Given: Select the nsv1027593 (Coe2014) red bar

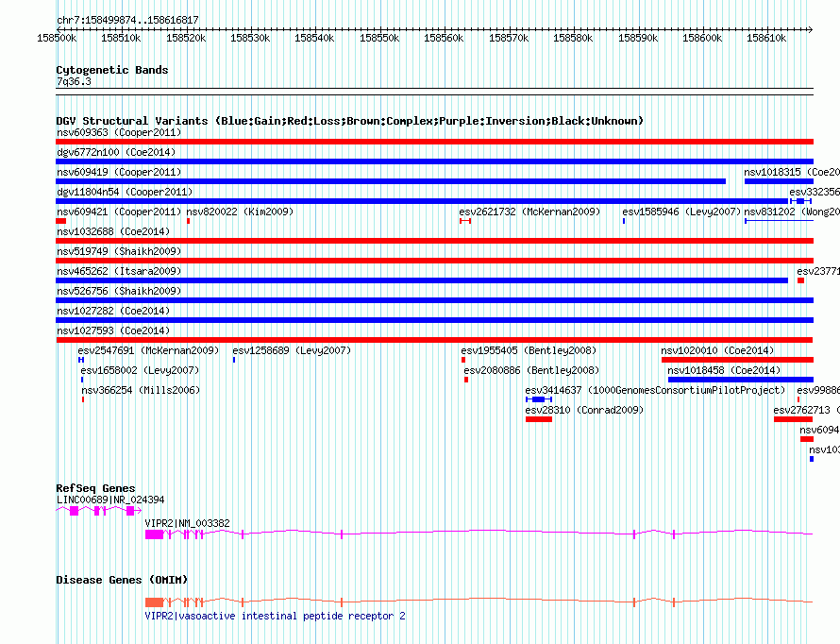Looking at the screenshot, I should 434,340.
